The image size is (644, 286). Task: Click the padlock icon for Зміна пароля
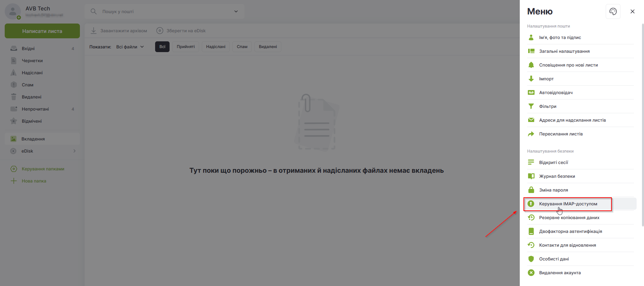531,190
